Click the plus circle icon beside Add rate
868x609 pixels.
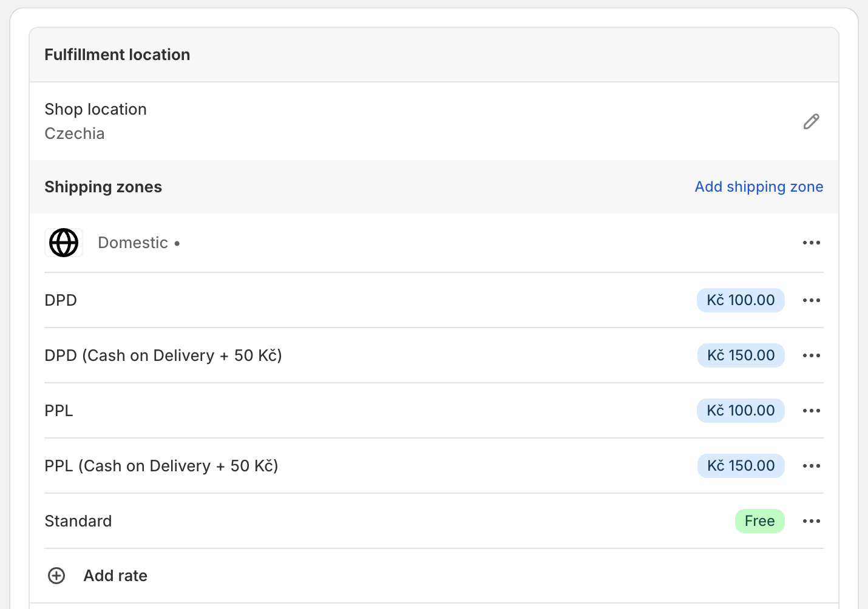tap(56, 576)
